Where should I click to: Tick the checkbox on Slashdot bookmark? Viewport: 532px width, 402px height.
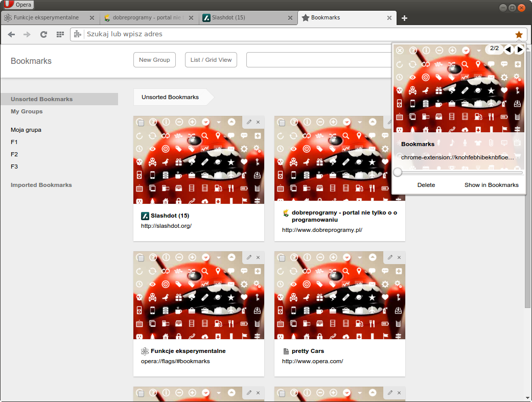click(x=141, y=123)
